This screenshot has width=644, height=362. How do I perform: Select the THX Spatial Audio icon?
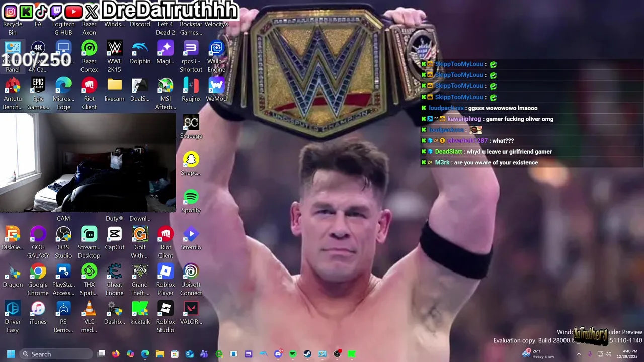[x=89, y=280]
